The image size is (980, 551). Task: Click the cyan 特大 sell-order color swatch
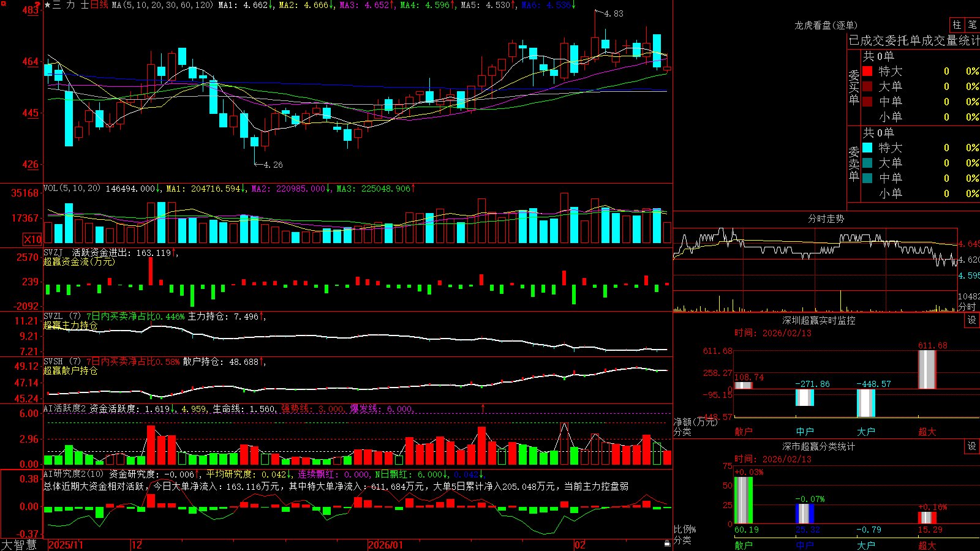pyautogui.click(x=867, y=148)
